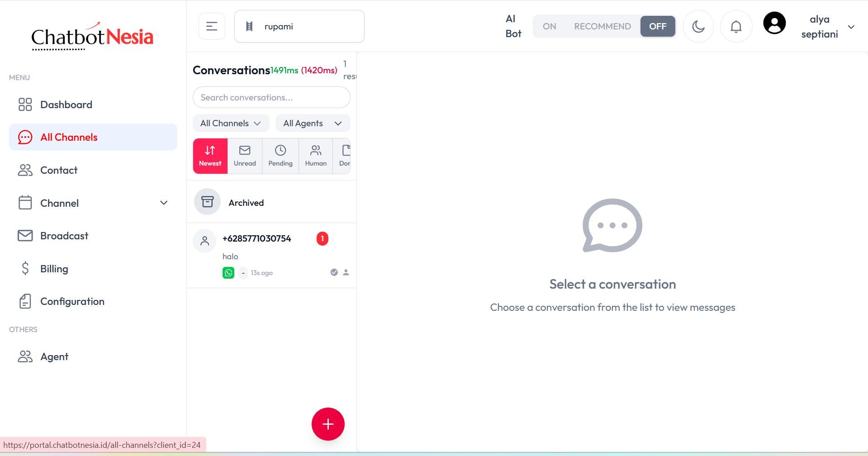Open conversation with +6285771030754

point(271,255)
